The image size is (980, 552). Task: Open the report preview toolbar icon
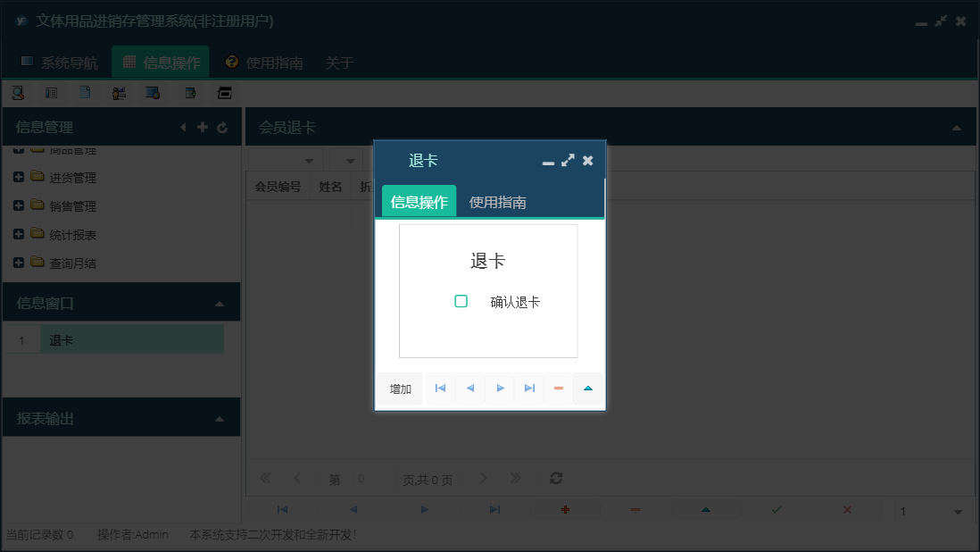51,92
